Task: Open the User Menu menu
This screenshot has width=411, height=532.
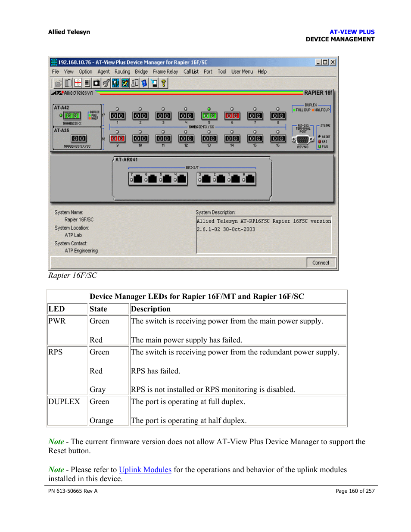Action: [x=242, y=72]
